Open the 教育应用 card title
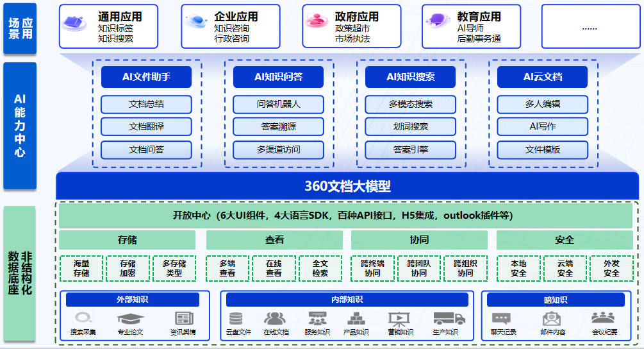 point(479,17)
